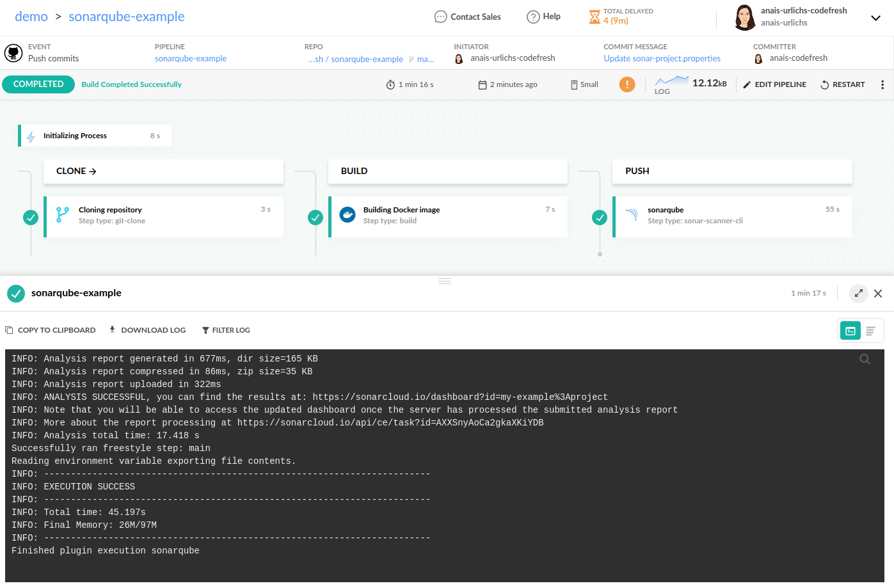This screenshot has width=894, height=588.
Task: Click the lightning icon beside Initializing Process
Action: pos(31,136)
